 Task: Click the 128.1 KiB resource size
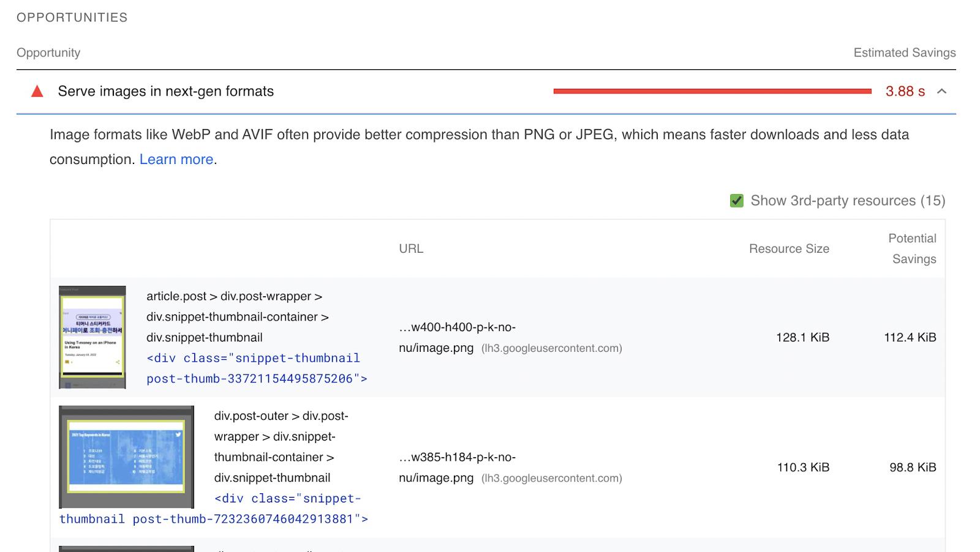tap(802, 337)
